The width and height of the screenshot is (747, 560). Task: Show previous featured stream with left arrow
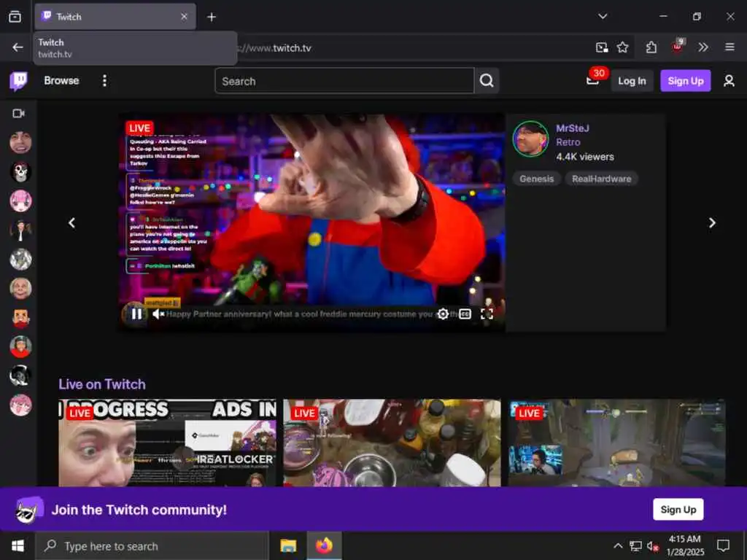pyautogui.click(x=72, y=223)
